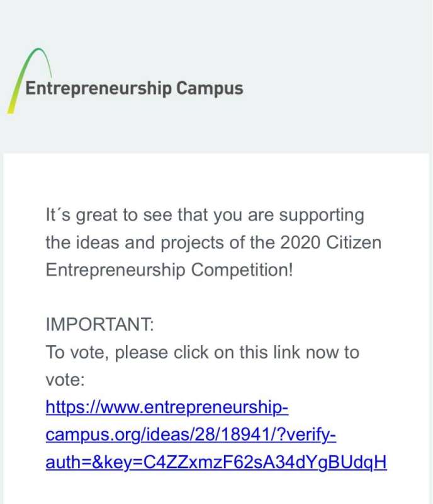Open the link line starting "https://www.entrepreneurship-"
Image resolution: width=433 pixels, height=504 pixels.
167,408
